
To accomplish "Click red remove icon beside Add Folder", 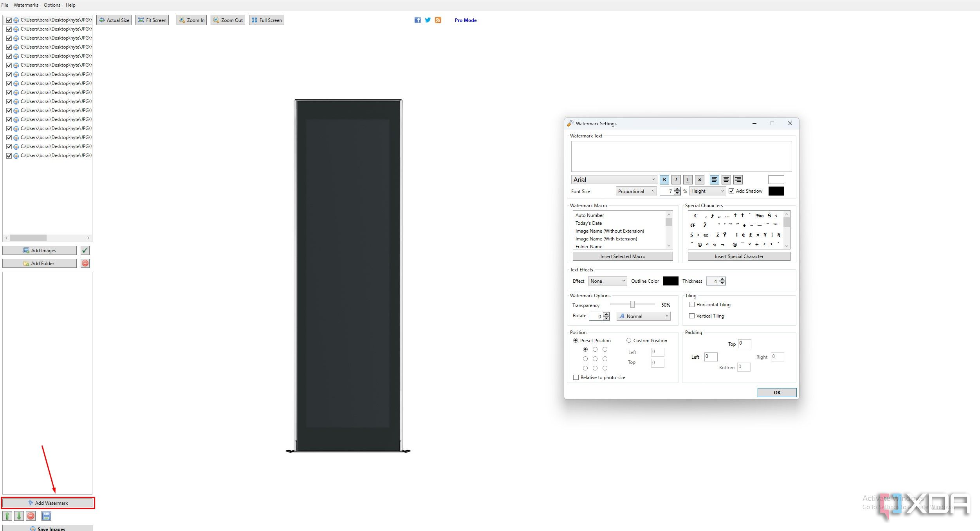I will pos(85,263).
